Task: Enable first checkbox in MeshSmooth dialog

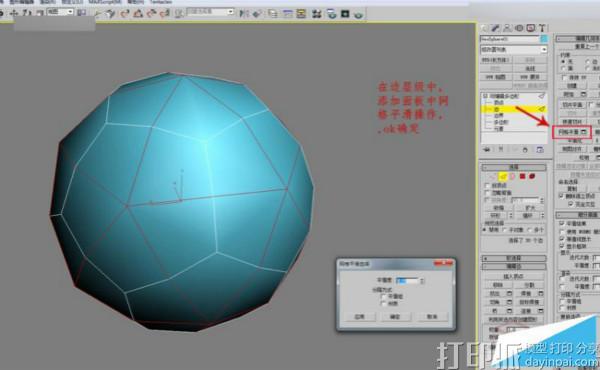Action: click(383, 296)
